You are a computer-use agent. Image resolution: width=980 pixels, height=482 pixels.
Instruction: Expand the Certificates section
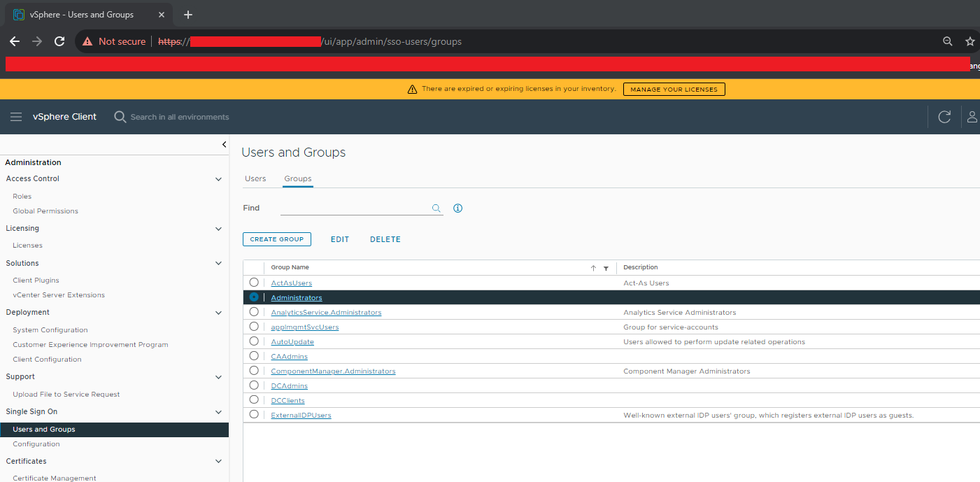pos(218,461)
